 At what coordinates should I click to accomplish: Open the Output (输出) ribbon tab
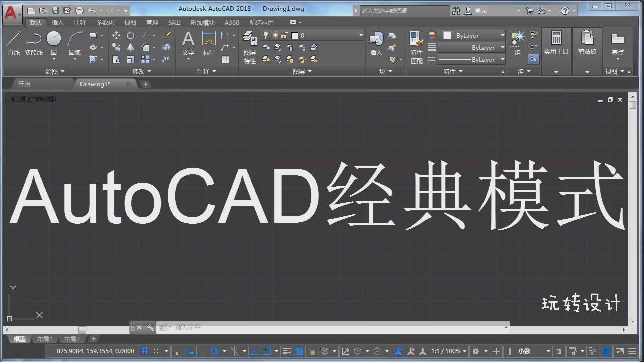(x=175, y=22)
